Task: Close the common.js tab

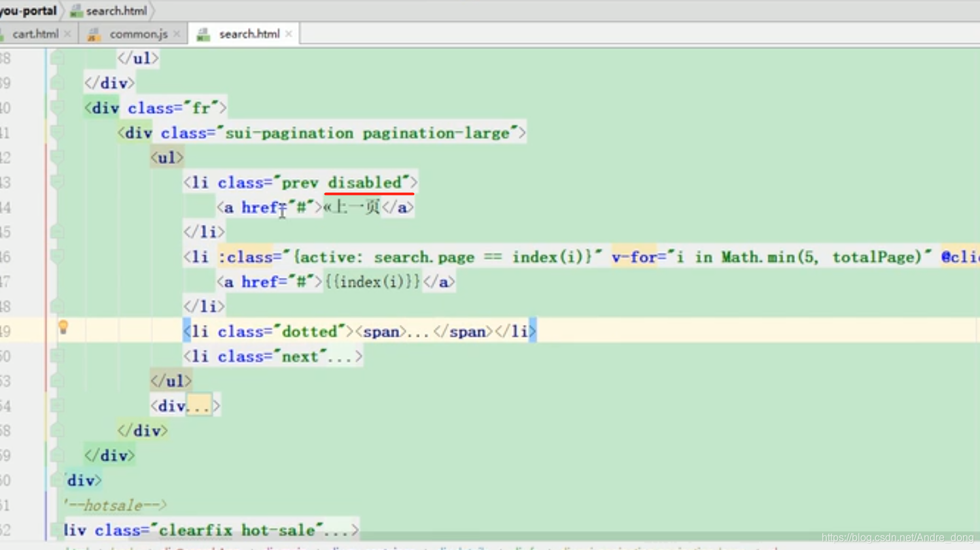Action: point(177,34)
